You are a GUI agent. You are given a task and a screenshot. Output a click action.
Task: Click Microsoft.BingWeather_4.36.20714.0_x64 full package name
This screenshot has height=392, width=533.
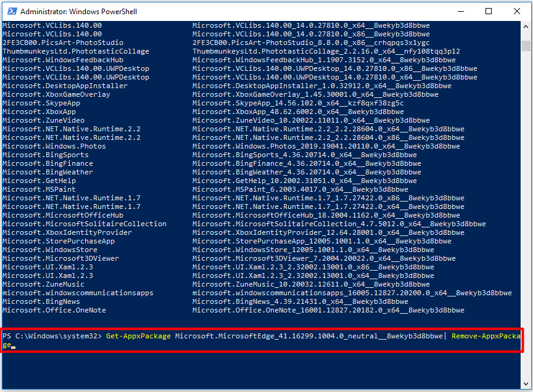[x=307, y=172]
